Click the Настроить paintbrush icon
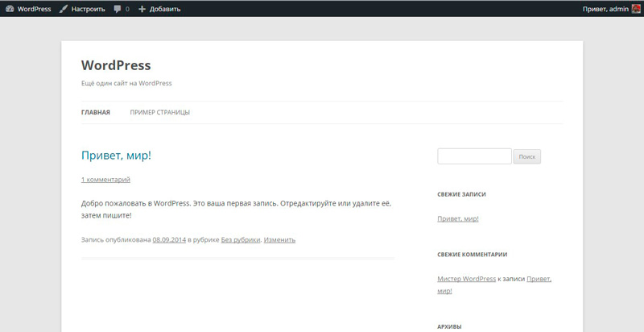This screenshot has width=644, height=332. tap(64, 9)
